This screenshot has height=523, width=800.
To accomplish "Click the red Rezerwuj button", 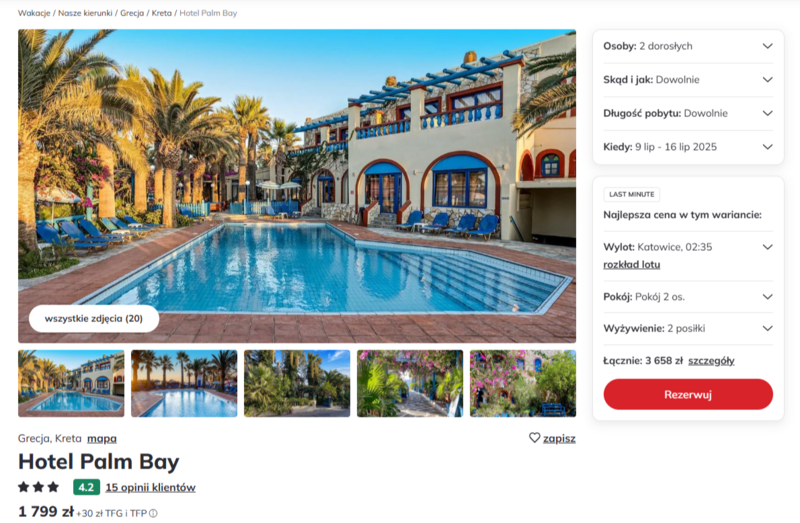I will point(688,394).
